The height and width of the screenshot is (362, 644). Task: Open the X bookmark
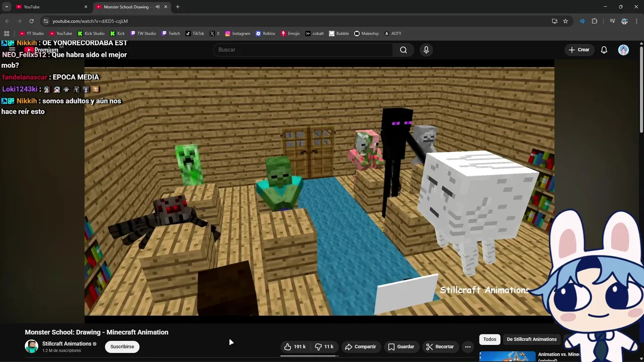point(215,33)
